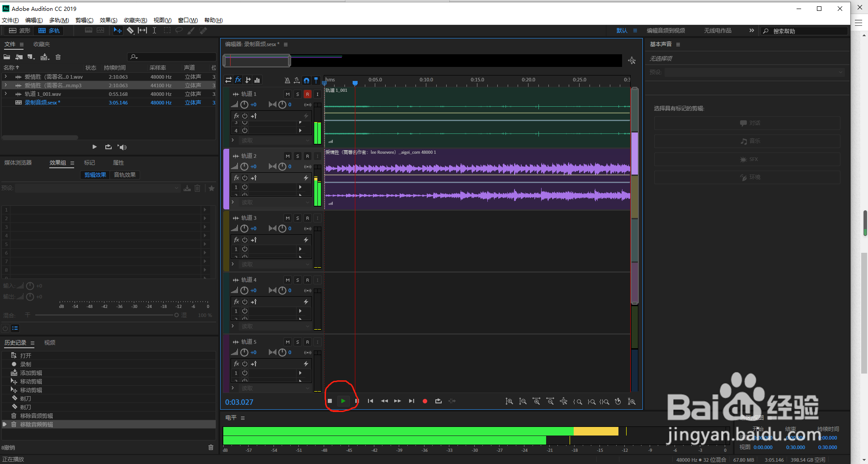The width and height of the screenshot is (868, 464).
Task: Click the open file folder icon
Action: coord(7,57)
